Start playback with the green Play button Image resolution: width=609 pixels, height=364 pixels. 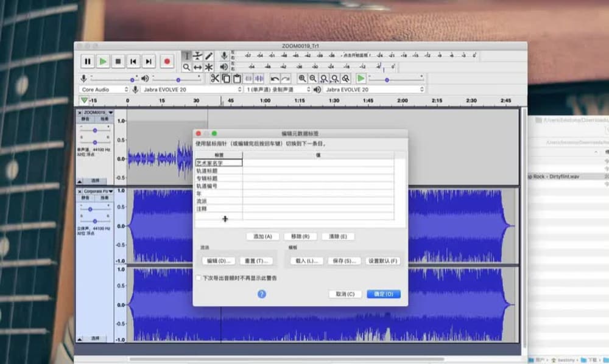(103, 61)
